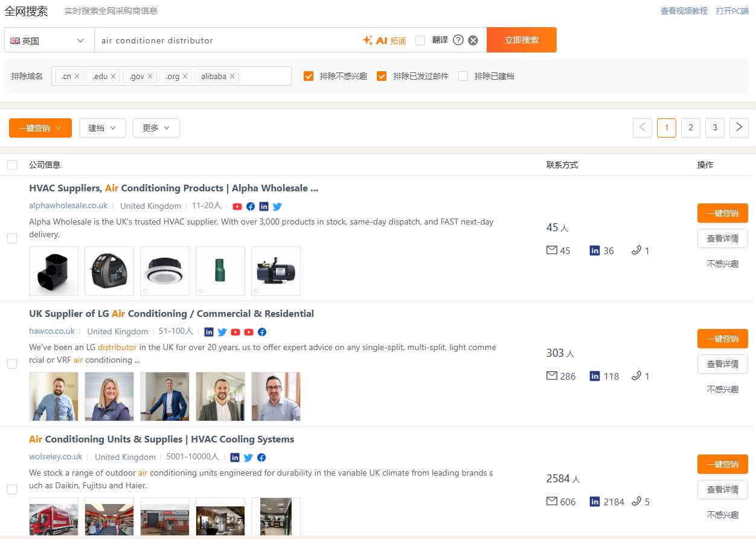Check 排除已建档 option
756x539 pixels.
[x=463, y=76]
